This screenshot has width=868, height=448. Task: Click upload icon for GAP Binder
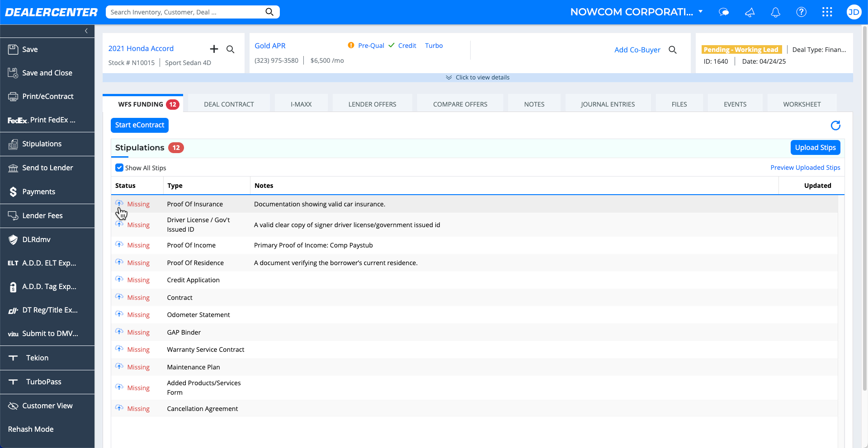point(119,331)
